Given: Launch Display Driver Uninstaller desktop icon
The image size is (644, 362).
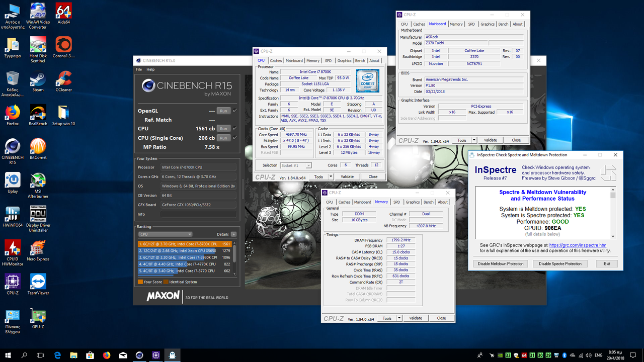Looking at the screenshot, I should (x=38, y=219).
